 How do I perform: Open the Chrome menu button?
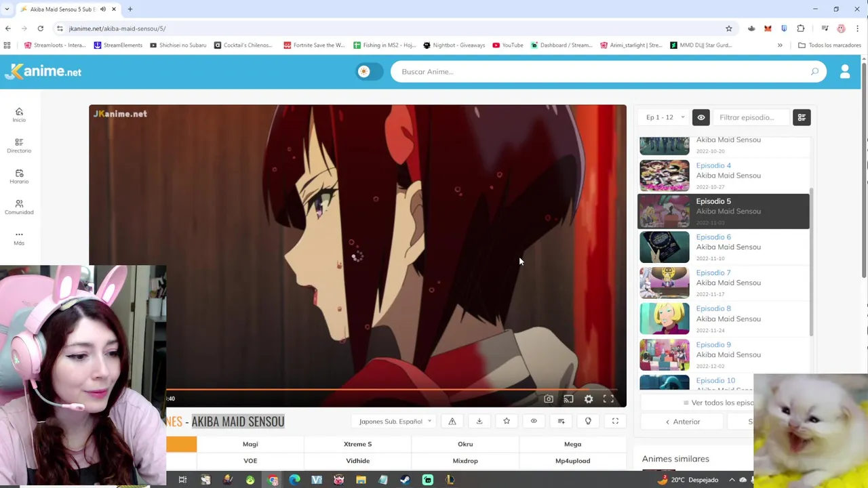click(858, 28)
